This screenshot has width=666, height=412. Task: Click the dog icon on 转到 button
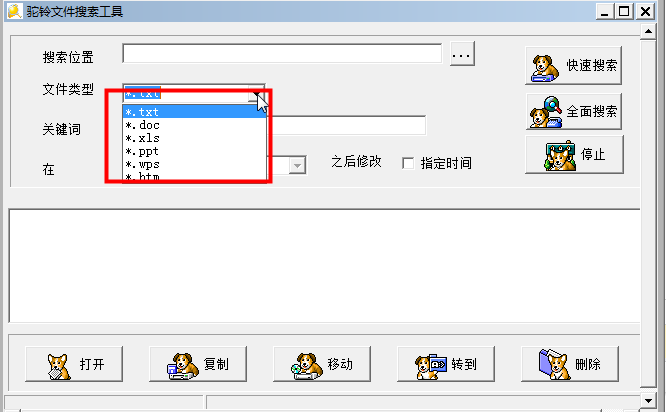431,367
